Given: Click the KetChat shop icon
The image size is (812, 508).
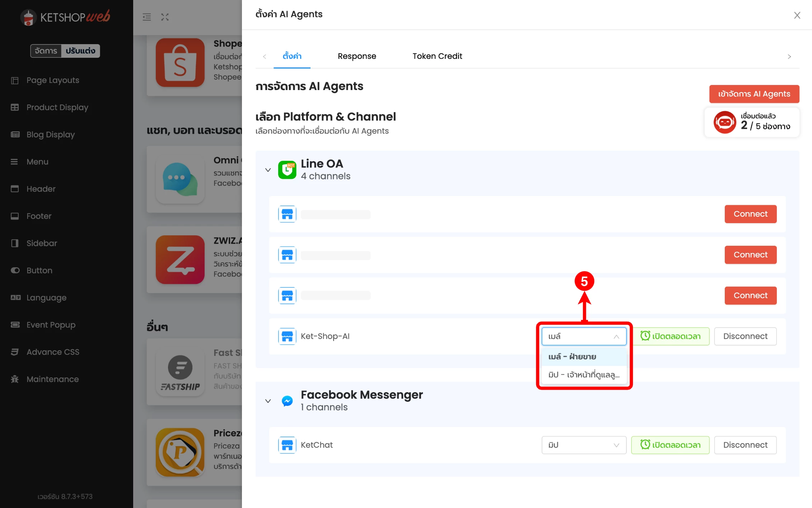Looking at the screenshot, I should [x=287, y=445].
